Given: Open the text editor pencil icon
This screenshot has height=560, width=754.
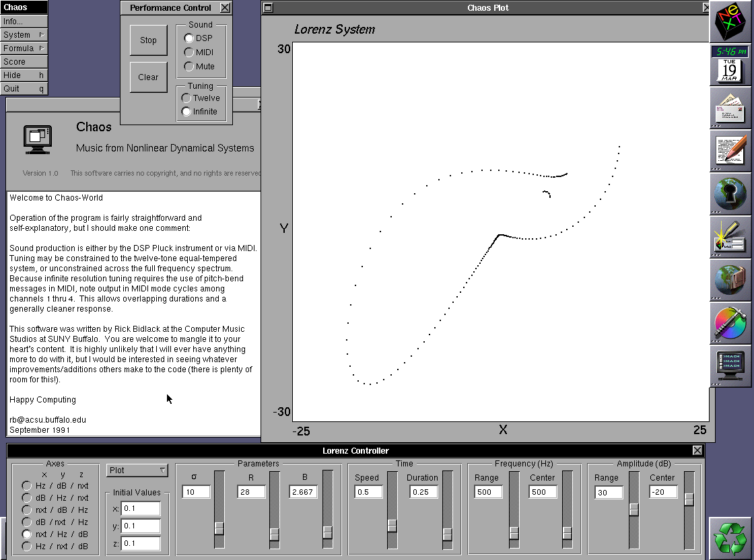Looking at the screenshot, I should coord(731,150).
